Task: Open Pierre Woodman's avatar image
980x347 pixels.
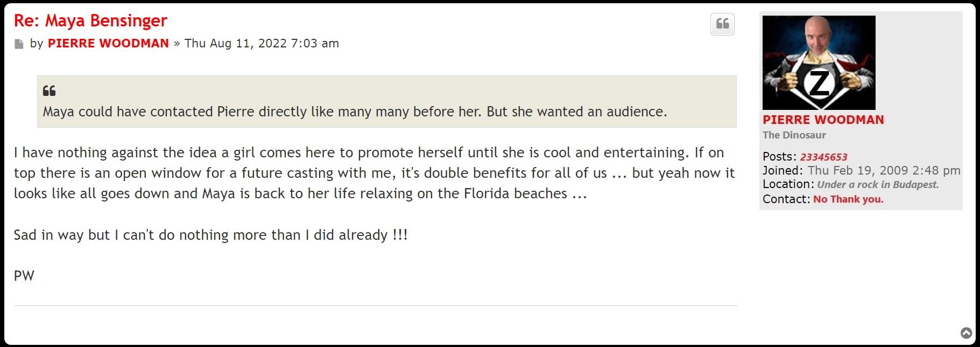Action: tap(819, 63)
